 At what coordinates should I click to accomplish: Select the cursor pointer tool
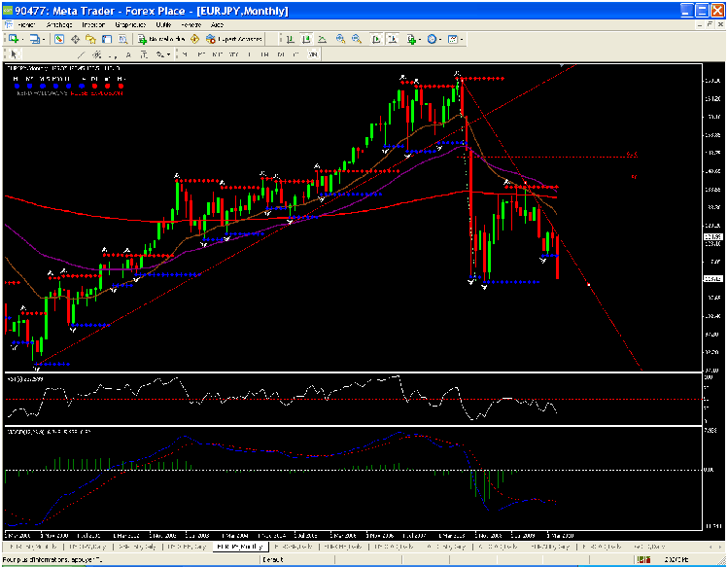point(14,54)
